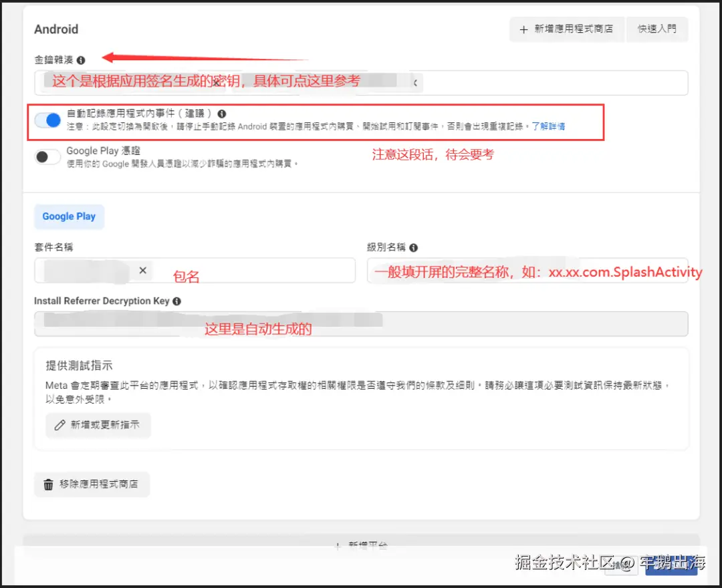Clear the 套件名稱 field with the X icon
This screenshot has width=722, height=588.
(142, 271)
